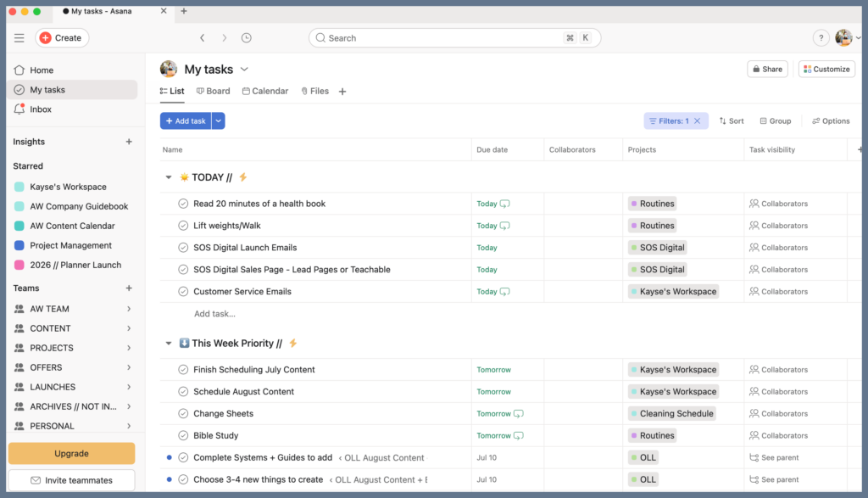
Task: Click the 2026 // Planner Launch pink square
Action: 19,265
